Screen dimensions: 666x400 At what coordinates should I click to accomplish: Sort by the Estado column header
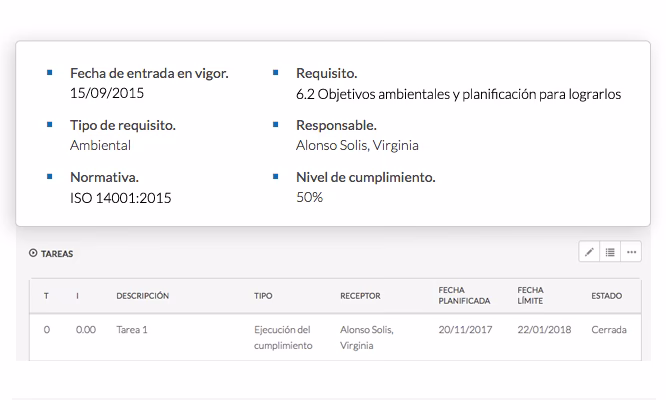point(606,296)
